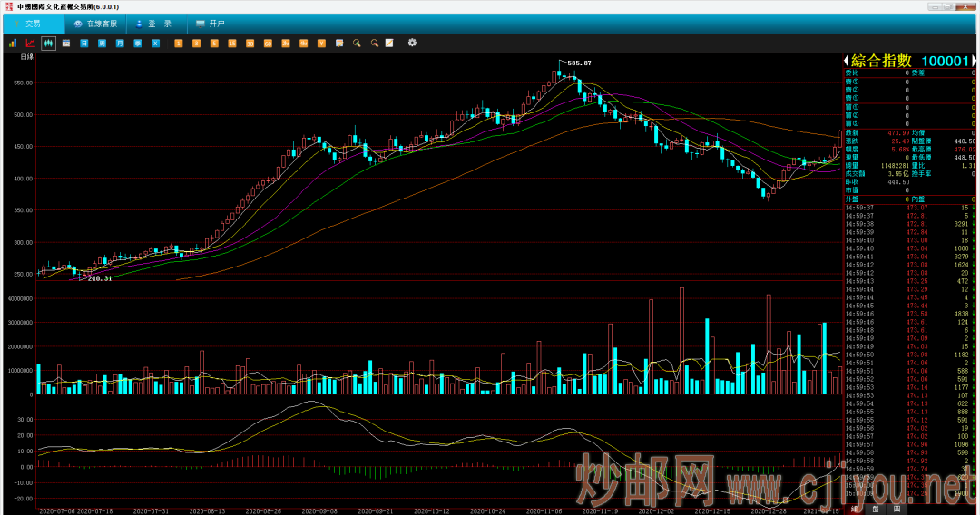Select the 3-minute chart icon
The width and height of the screenshot is (980, 515).
pos(196,44)
